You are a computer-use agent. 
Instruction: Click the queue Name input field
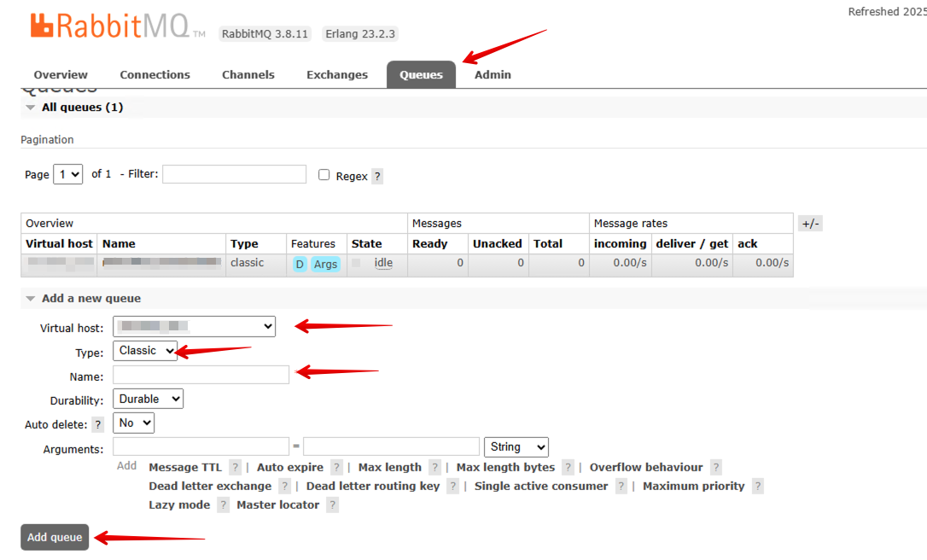[201, 376]
